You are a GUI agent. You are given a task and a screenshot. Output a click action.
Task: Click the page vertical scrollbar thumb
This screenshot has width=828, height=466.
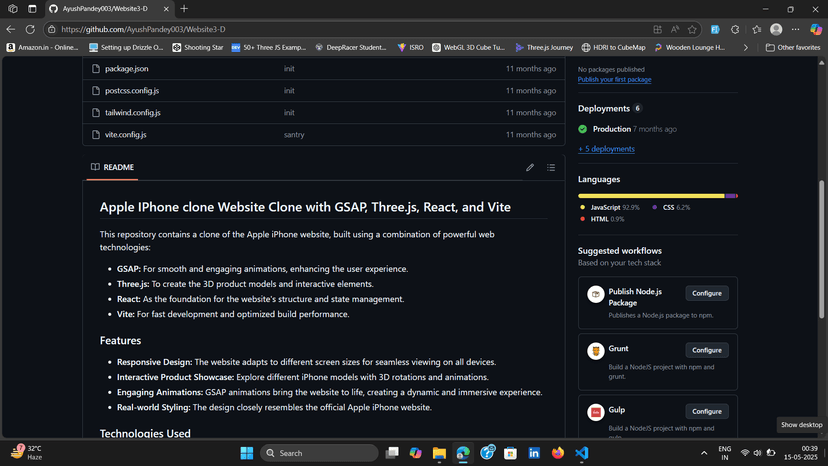[x=821, y=249]
